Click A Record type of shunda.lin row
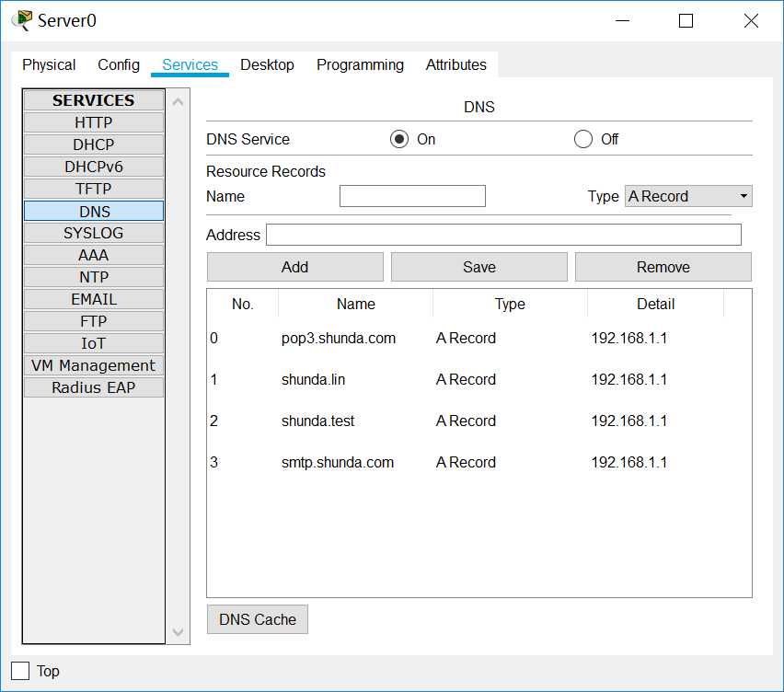Screen dimensions: 784x692 tap(466, 379)
